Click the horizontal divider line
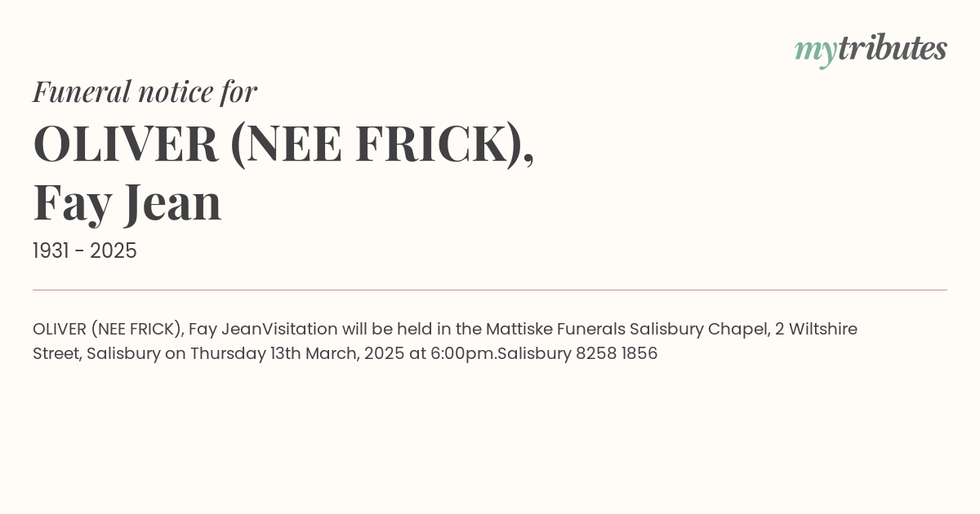 coord(490,290)
